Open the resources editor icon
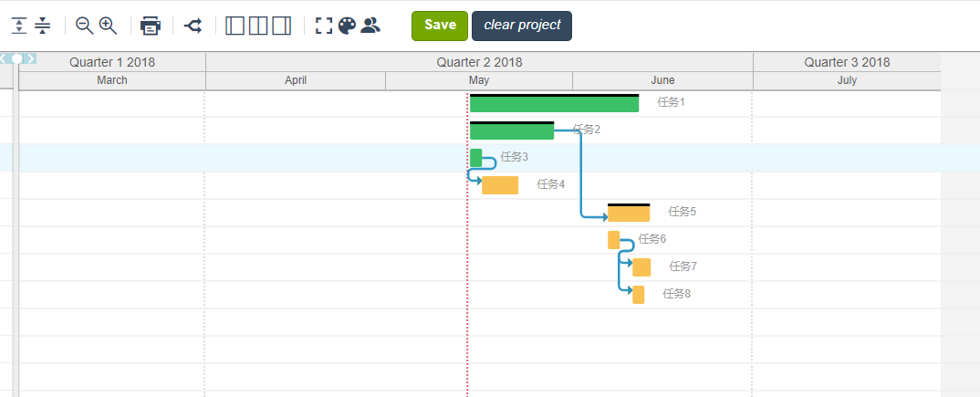Image resolution: width=980 pixels, height=397 pixels. tap(370, 25)
